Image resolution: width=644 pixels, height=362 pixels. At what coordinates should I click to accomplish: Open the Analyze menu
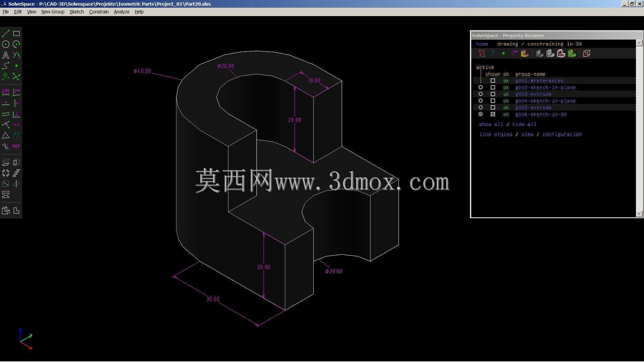121,12
